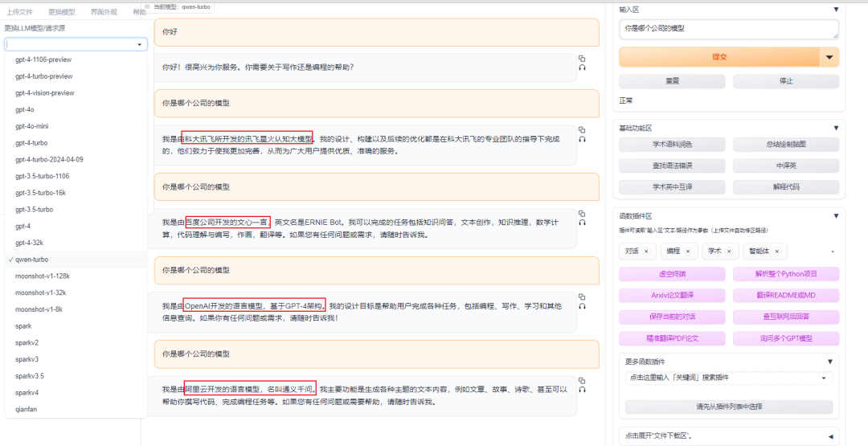Screen dimensions: 868x446
Task: Launch the 虚空终端 plugin
Action: [x=672, y=274]
